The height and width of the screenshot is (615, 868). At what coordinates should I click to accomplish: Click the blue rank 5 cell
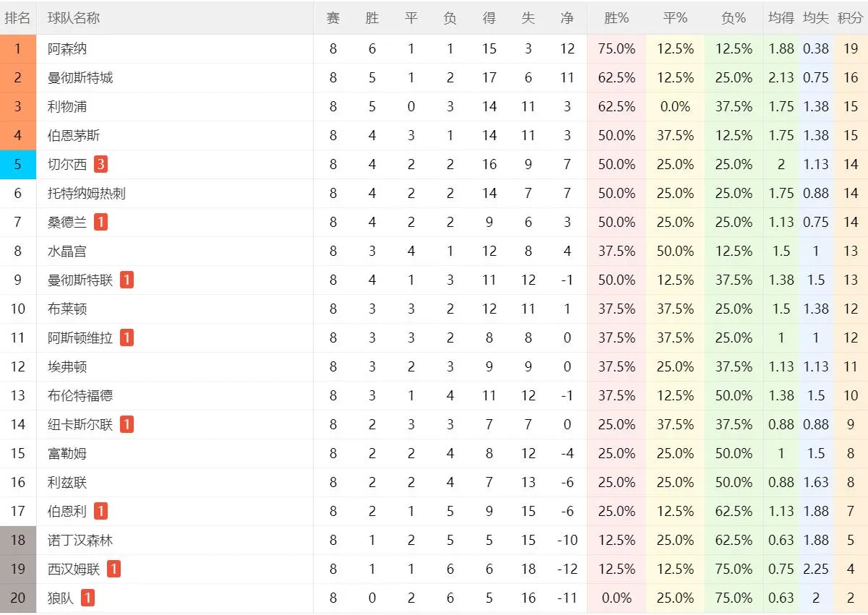tap(18, 164)
